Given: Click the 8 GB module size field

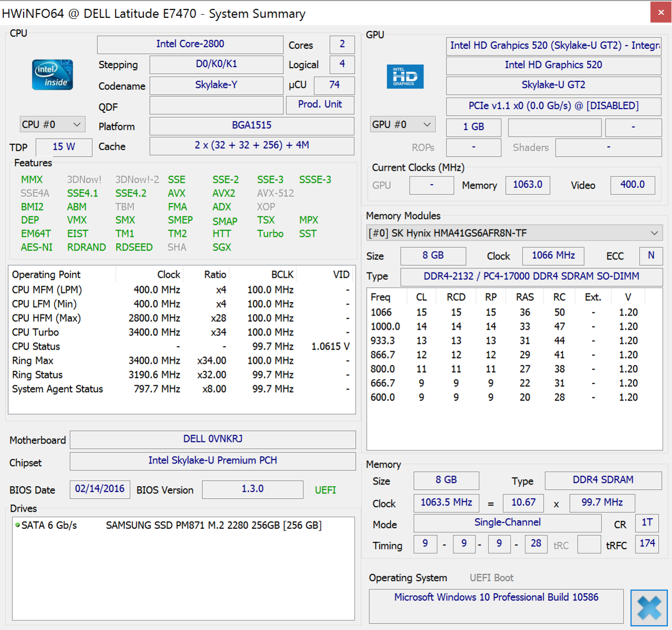Looking at the screenshot, I should (433, 256).
